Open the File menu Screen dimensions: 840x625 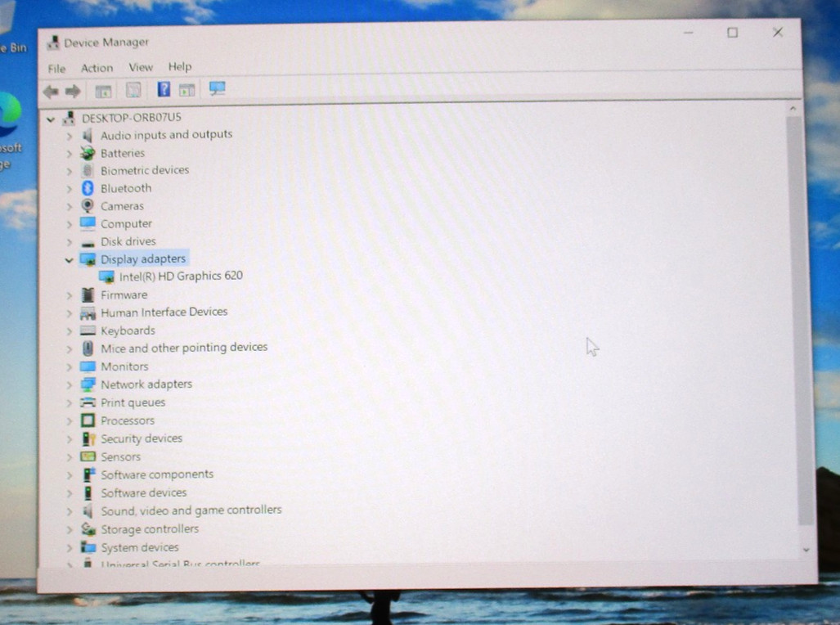(56, 69)
